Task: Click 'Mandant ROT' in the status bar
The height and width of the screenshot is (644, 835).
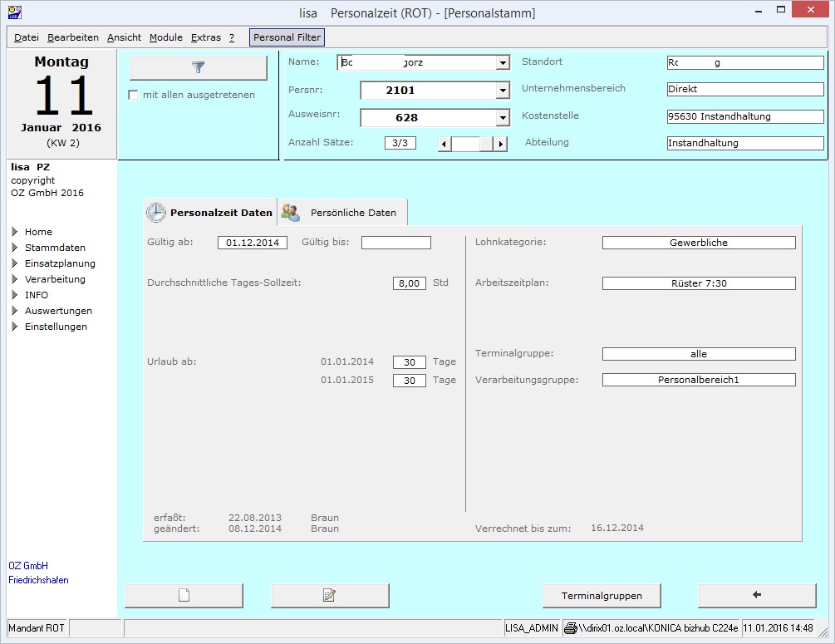Action: point(37,628)
